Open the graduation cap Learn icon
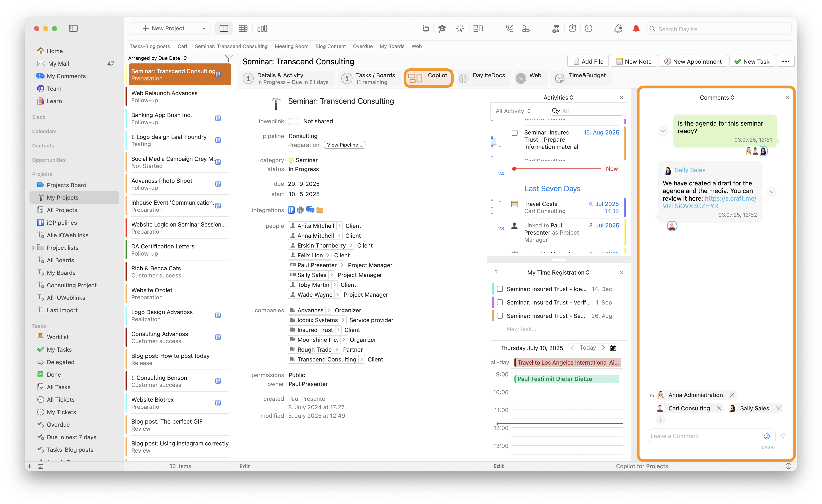This screenshot has height=504, width=822. (442, 29)
